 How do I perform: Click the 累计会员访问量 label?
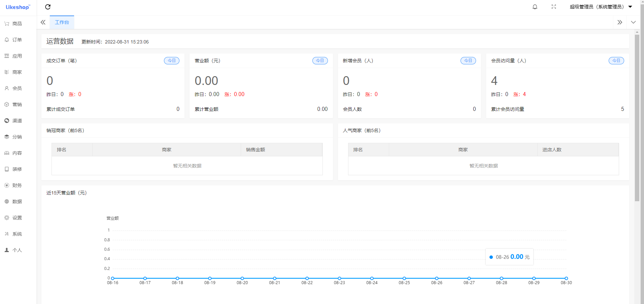tap(507, 109)
